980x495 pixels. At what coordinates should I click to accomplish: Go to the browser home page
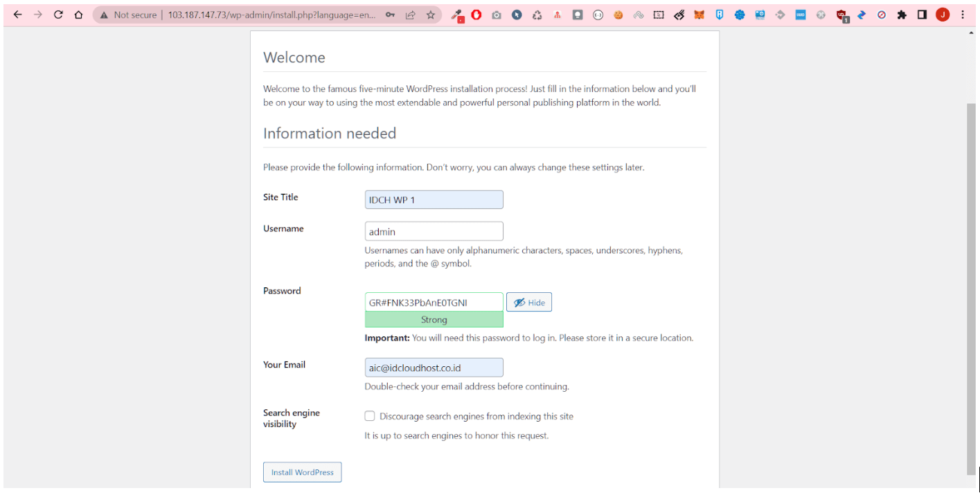78,15
